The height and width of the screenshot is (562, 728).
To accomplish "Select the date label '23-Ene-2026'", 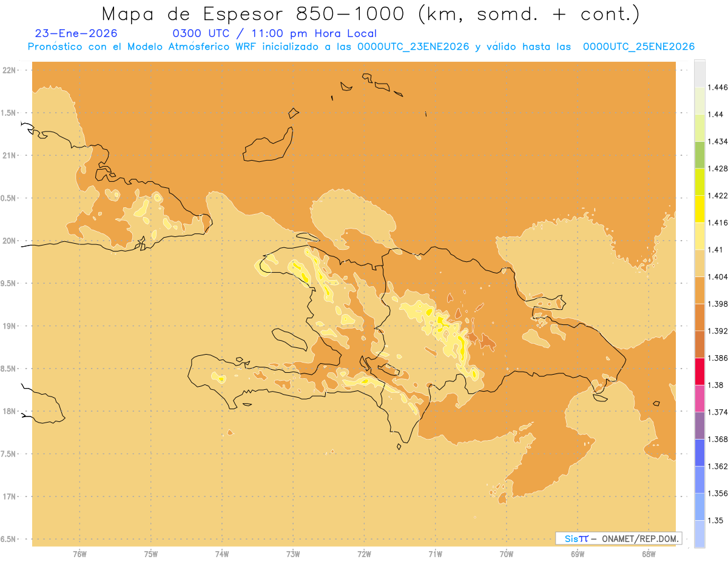I will 76,33.
